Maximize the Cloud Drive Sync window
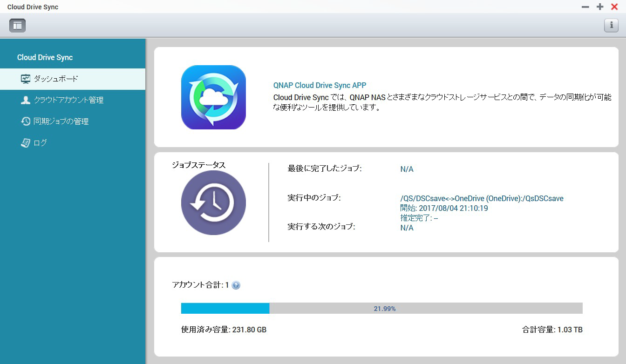Screen dimensions: 626x364 [600, 7]
